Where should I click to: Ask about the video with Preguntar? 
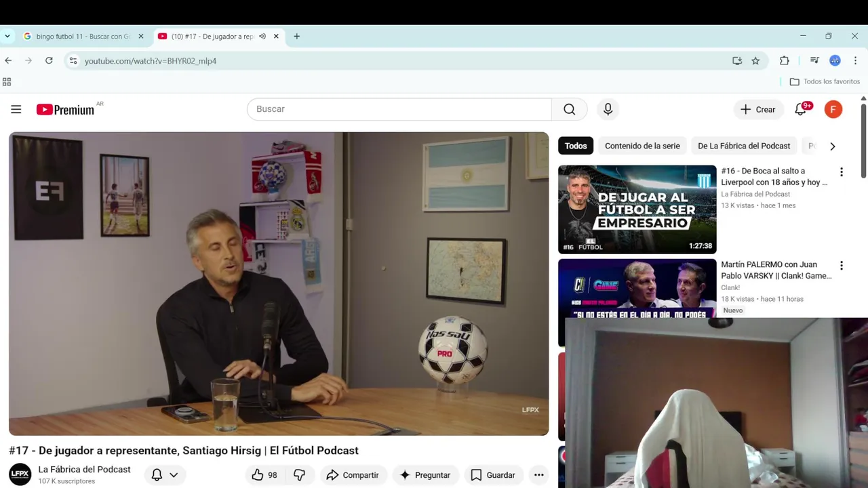coord(425,475)
